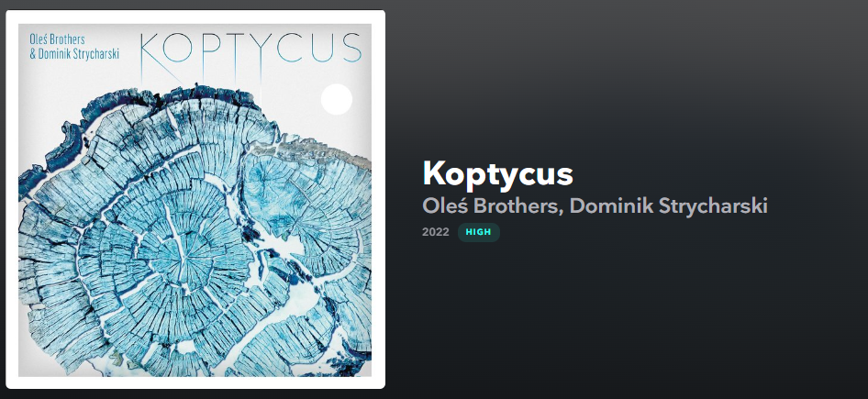Click the HIGH audio quality badge
Screen dimensions: 868x399
pos(478,232)
